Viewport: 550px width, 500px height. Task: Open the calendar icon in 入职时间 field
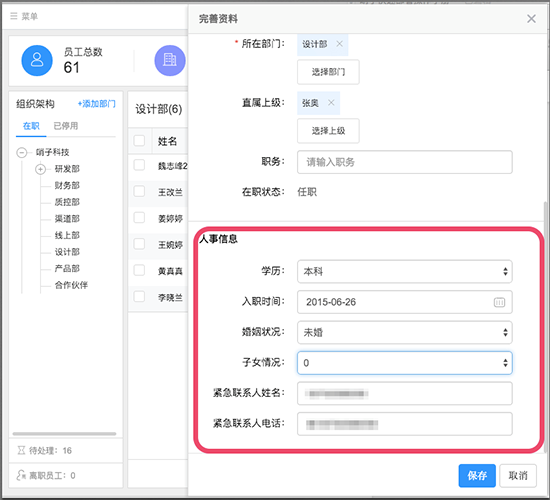499,302
